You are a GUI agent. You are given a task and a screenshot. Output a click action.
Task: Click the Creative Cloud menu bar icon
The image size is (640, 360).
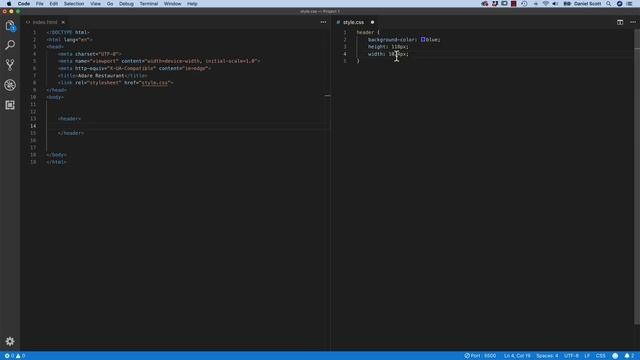point(484,4)
